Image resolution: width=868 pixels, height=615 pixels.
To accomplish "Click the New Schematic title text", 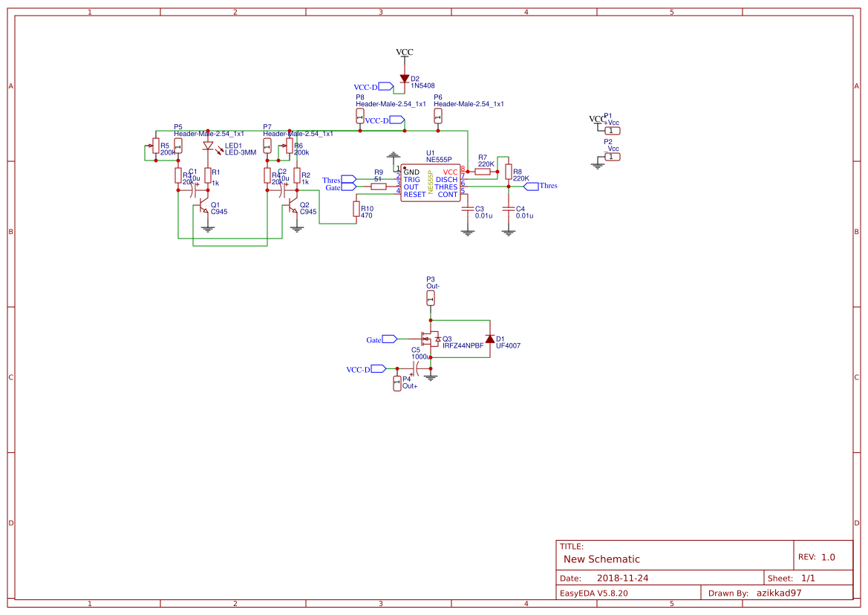I will click(x=601, y=559).
